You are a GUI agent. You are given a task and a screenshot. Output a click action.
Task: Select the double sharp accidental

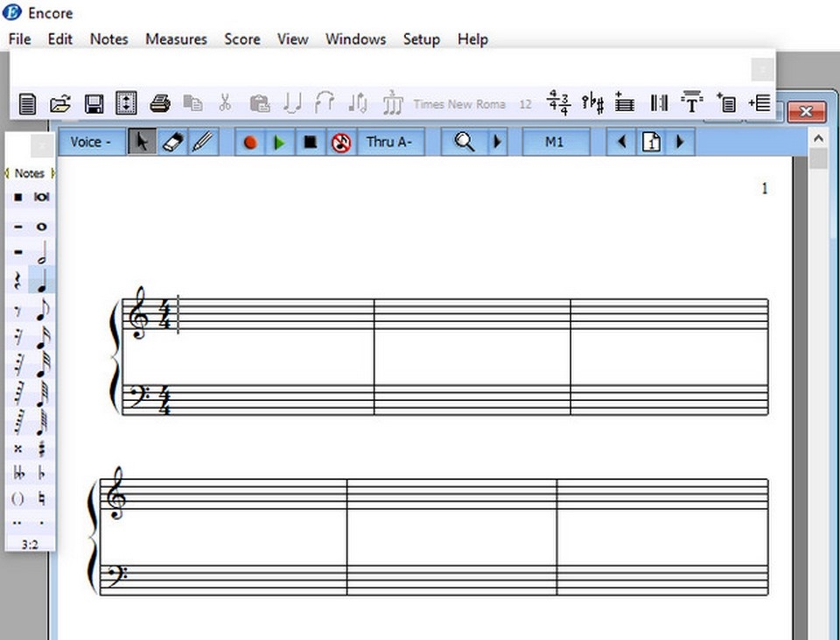point(18,449)
